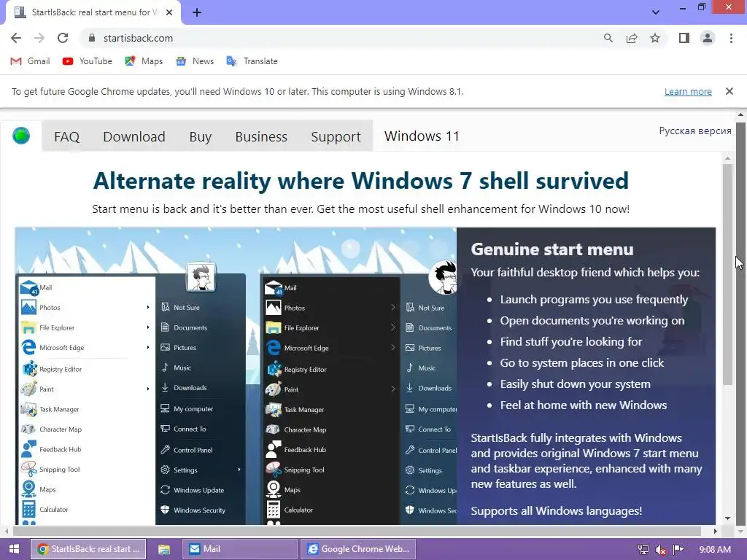Switch to Русская версия
This screenshot has width=747, height=560.
[694, 131]
